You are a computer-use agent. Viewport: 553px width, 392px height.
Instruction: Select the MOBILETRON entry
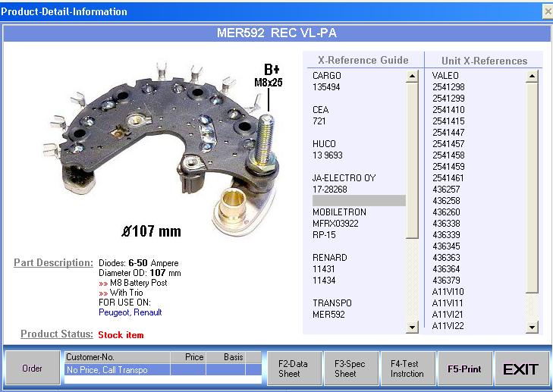click(x=339, y=212)
